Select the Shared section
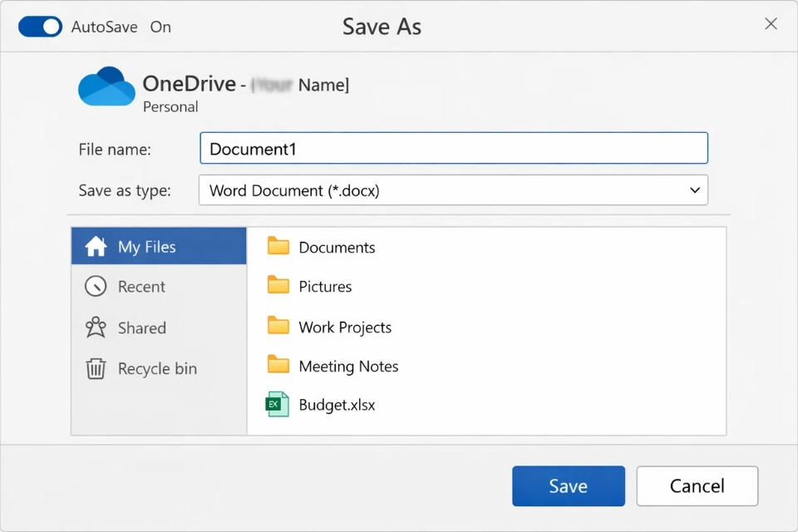798x532 pixels. tap(143, 328)
